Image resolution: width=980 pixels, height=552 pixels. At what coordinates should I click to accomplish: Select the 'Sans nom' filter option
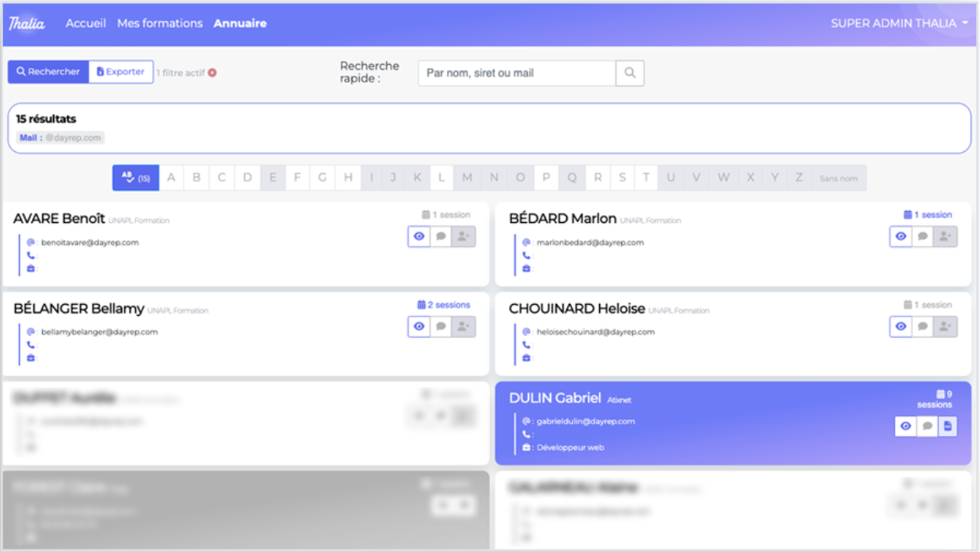pos(838,178)
